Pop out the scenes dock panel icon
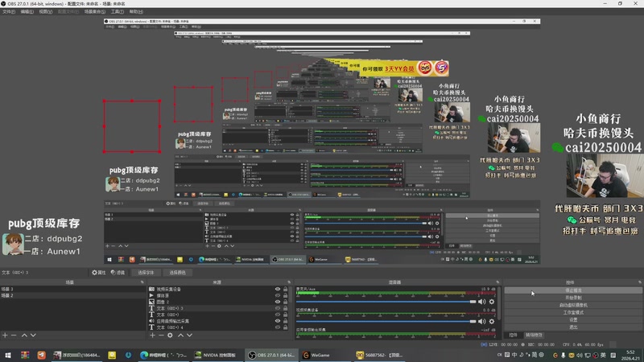644x362 pixels. coord(142,282)
